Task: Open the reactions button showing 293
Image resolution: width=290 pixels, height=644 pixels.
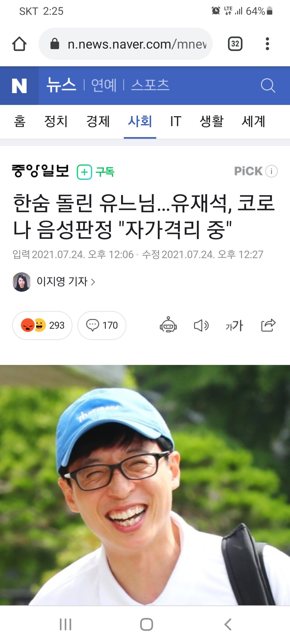Action: coord(42,325)
